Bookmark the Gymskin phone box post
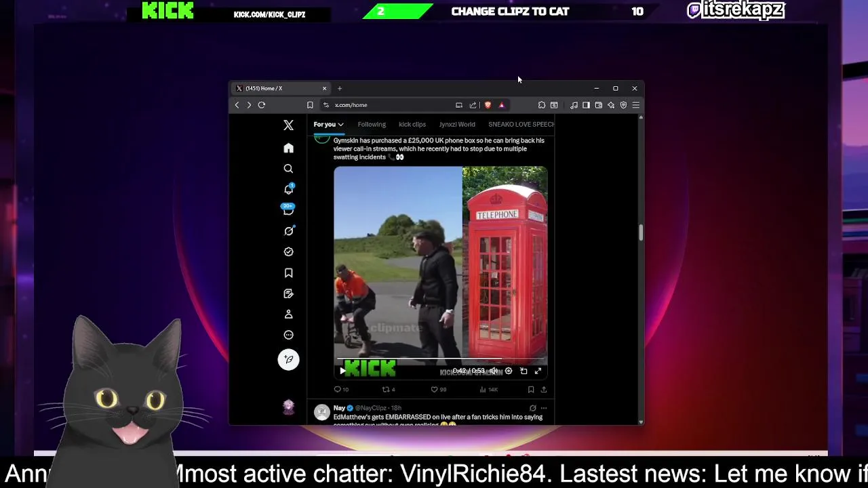This screenshot has width=868, height=488. point(531,389)
